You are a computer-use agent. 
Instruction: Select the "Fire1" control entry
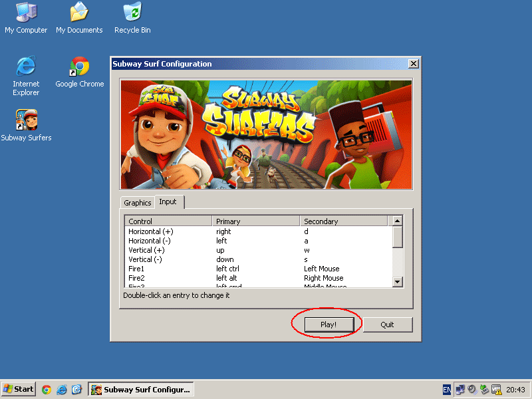click(136, 269)
